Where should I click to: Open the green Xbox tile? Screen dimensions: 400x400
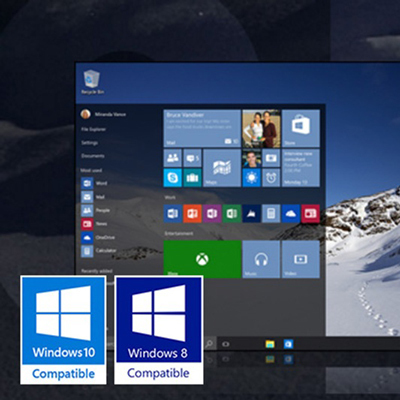coord(202,259)
